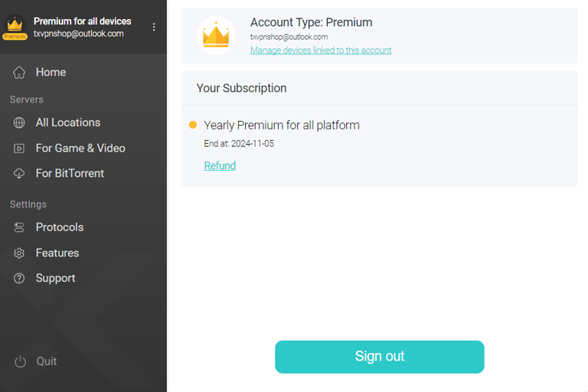This screenshot has width=588, height=392.
Task: Click the Features gear icon
Action: click(x=19, y=253)
